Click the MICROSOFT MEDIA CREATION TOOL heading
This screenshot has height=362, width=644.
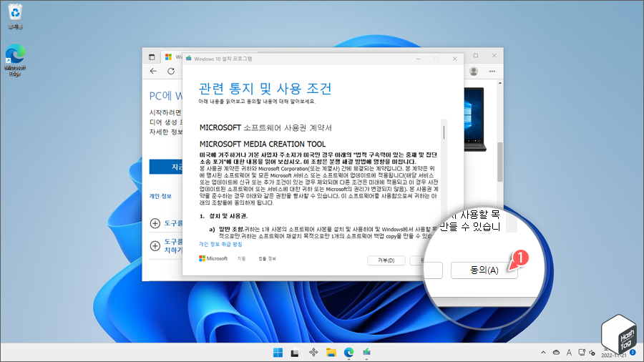(x=263, y=144)
